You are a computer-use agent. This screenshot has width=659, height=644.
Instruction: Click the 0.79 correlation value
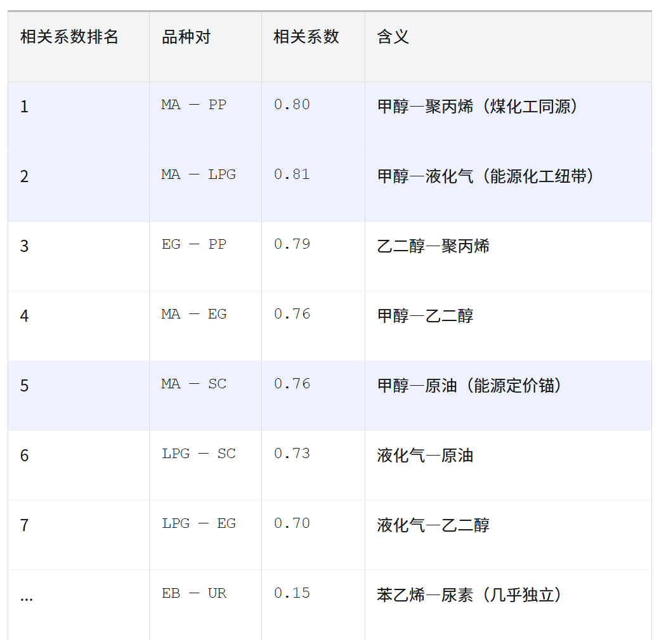pyautogui.click(x=292, y=244)
